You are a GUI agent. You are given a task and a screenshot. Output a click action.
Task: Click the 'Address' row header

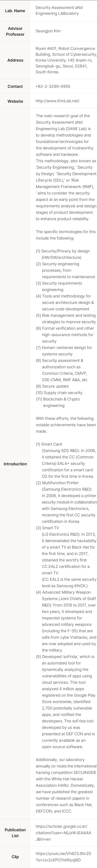(15, 60)
